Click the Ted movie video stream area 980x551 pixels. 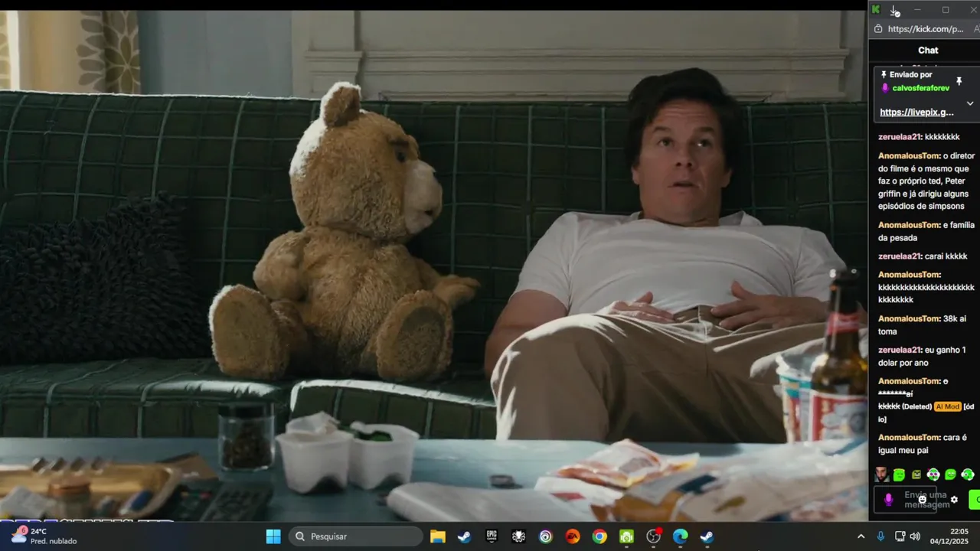[x=433, y=266]
